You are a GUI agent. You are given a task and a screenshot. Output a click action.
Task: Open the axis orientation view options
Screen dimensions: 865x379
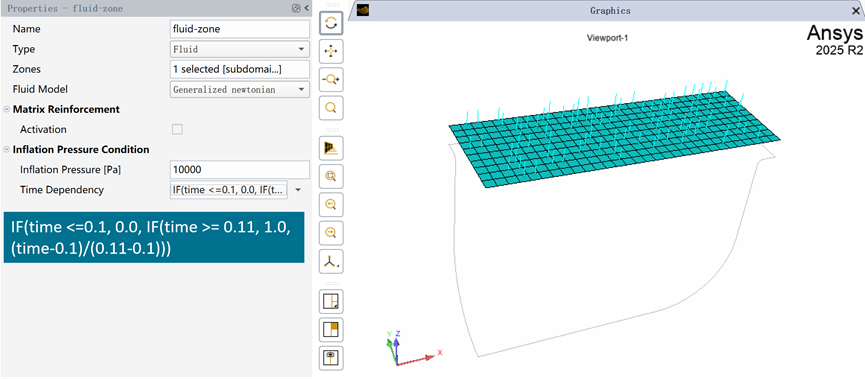(x=331, y=261)
